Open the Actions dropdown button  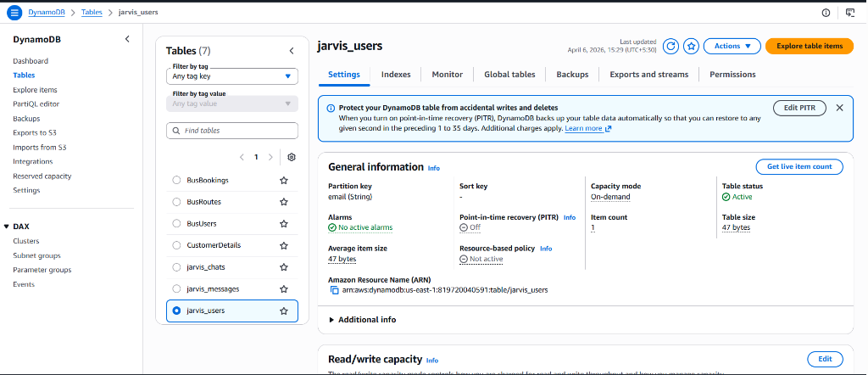click(732, 47)
